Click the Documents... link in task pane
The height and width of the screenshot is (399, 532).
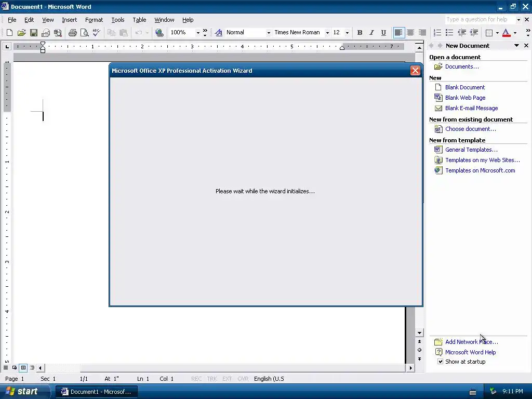point(462,66)
